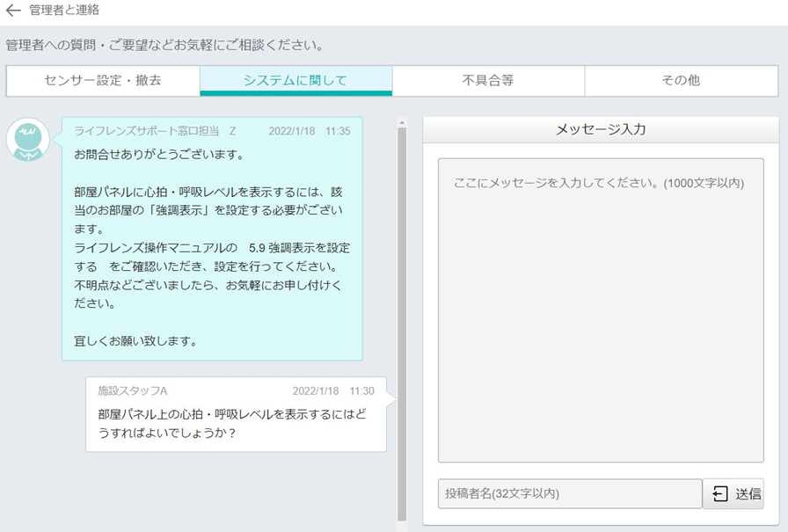Click the timestamp 2022/1/18 11:30
The width and height of the screenshot is (788, 532).
click(x=333, y=390)
